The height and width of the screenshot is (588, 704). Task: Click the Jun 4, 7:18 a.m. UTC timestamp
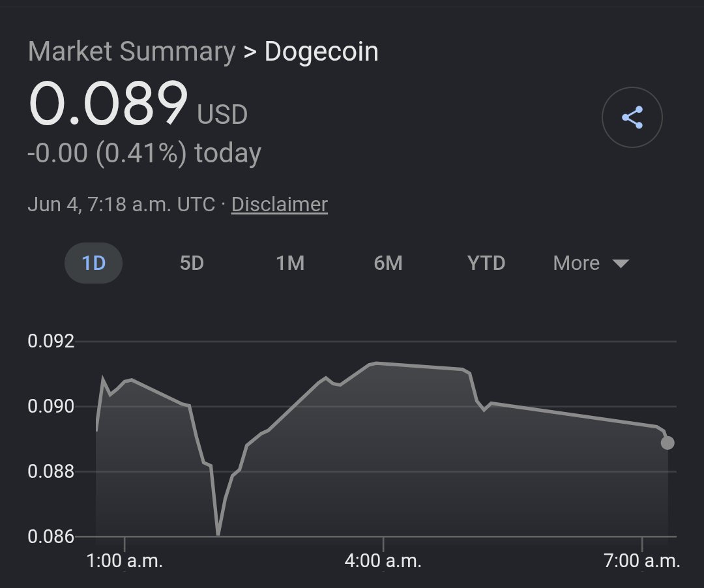121,204
